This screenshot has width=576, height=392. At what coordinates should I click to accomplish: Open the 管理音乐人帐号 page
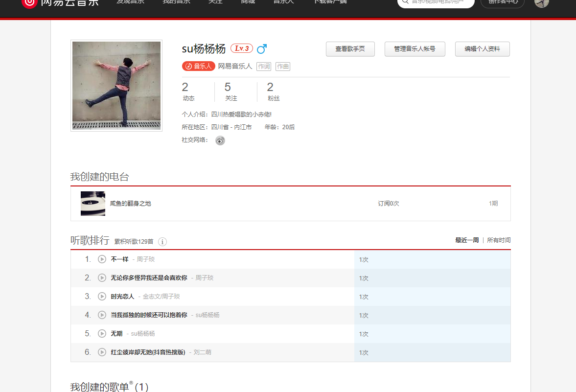(x=415, y=49)
